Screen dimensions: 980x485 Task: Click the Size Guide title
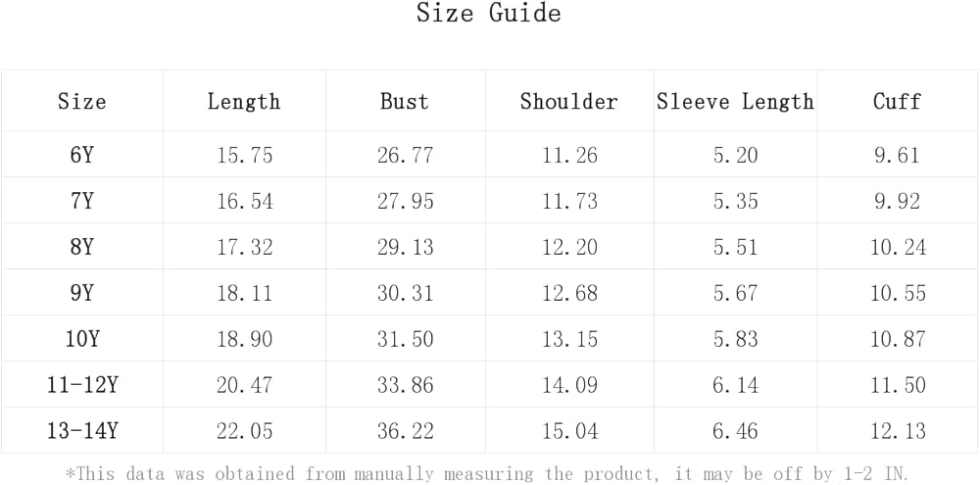(488, 14)
